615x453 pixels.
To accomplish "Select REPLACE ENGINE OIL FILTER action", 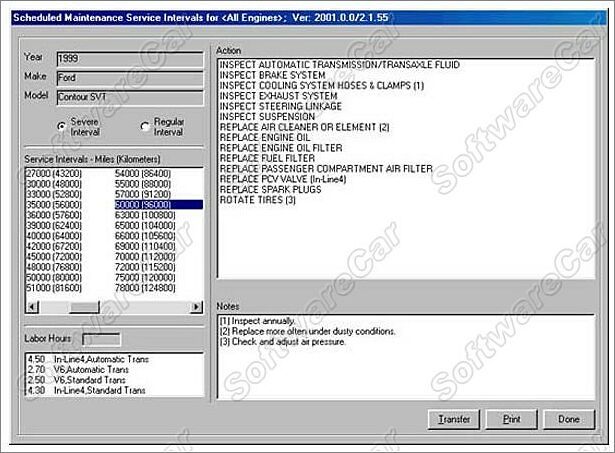I will [274, 148].
